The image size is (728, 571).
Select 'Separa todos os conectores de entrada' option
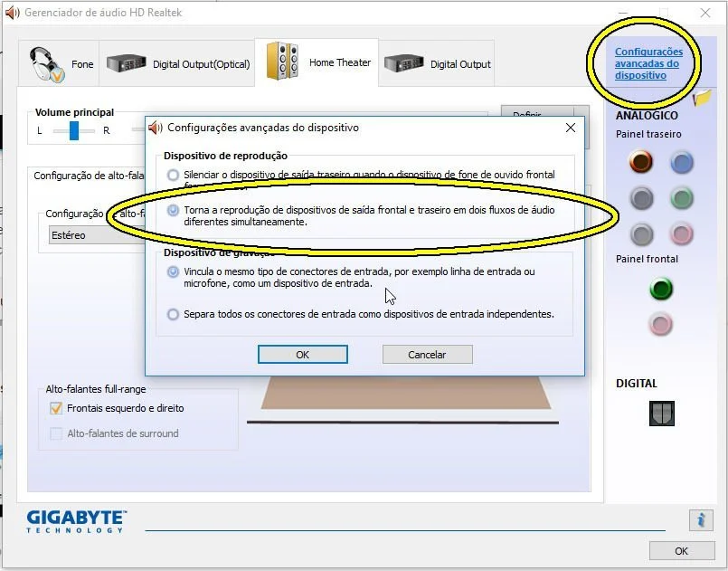(173, 315)
